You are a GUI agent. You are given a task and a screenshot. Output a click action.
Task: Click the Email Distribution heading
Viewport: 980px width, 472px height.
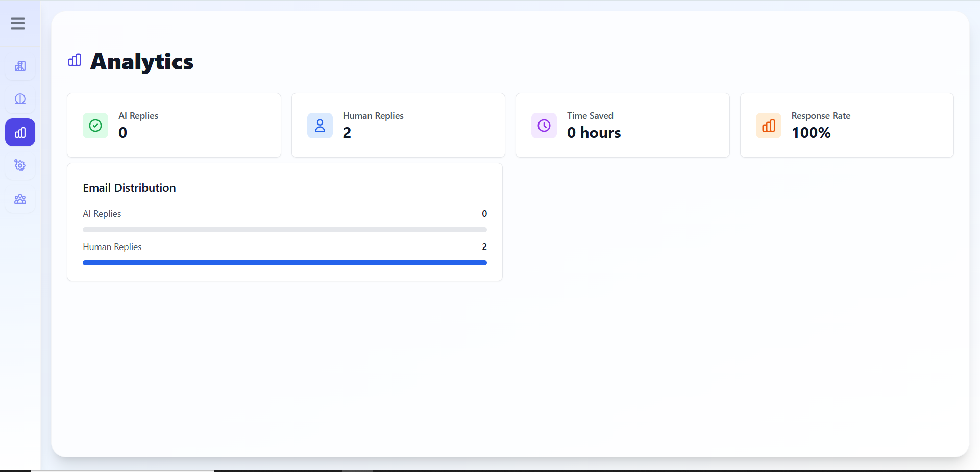pyautogui.click(x=129, y=188)
